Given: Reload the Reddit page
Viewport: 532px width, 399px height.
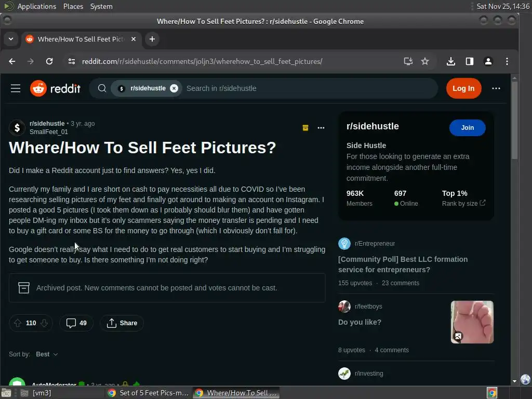Looking at the screenshot, I should coord(49,61).
